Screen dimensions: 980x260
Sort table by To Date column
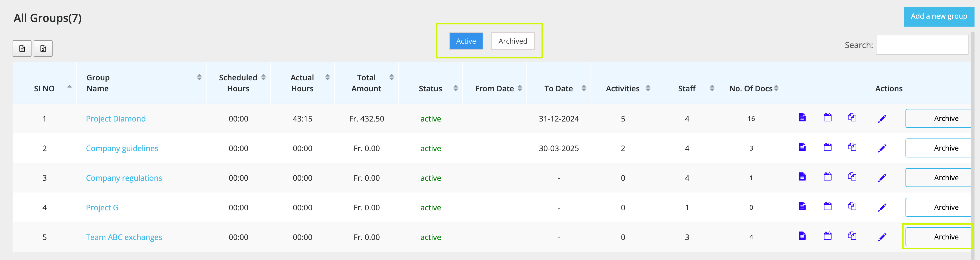tap(584, 88)
